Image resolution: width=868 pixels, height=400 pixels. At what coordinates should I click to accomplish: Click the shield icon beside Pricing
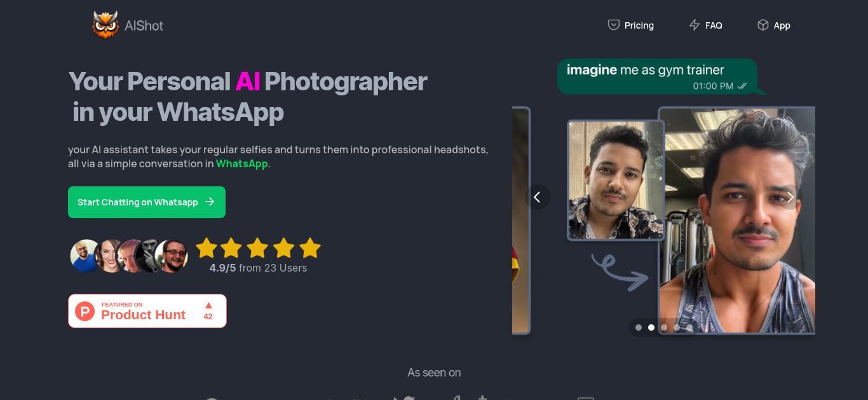coord(614,25)
